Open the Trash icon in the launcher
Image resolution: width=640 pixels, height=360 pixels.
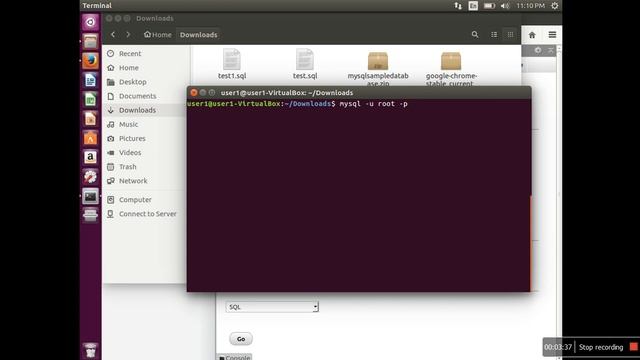point(90,351)
